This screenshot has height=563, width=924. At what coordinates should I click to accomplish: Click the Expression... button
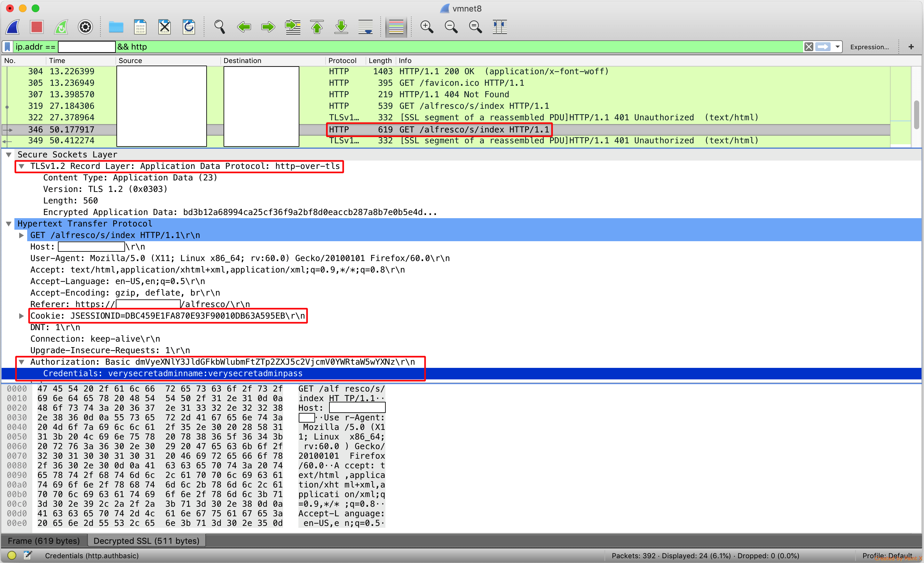(x=869, y=47)
